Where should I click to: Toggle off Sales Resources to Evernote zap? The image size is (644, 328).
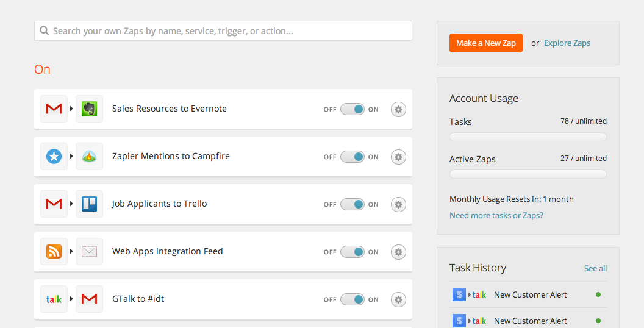[x=352, y=109]
